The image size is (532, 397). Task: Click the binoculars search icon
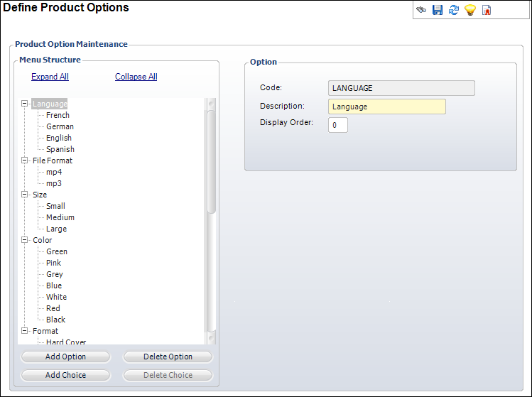421,10
